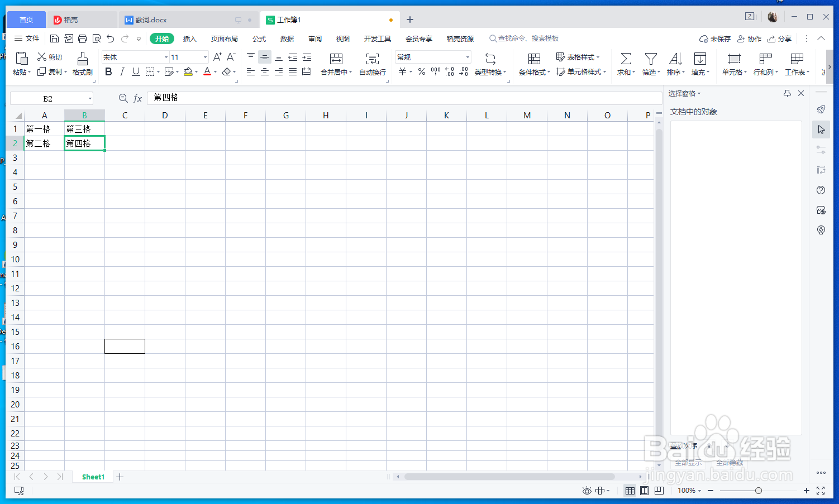
Task: Open the Name Box dropdown next to B2
Action: 90,98
